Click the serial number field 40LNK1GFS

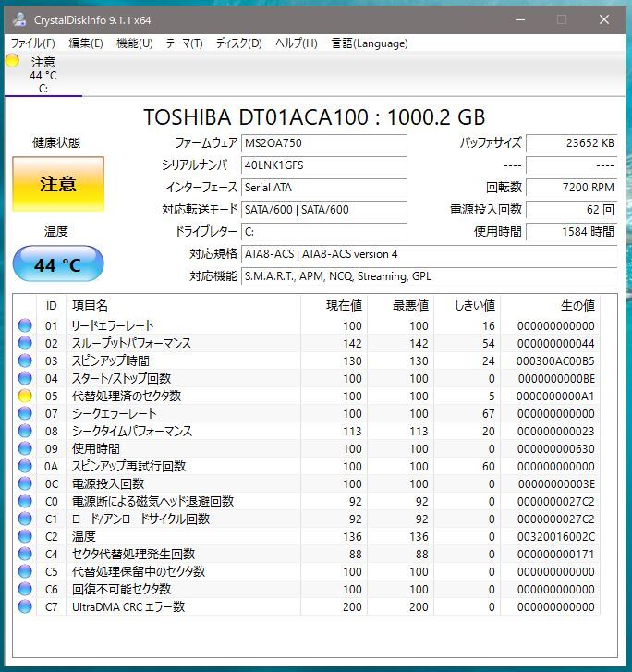pyautogui.click(x=324, y=165)
